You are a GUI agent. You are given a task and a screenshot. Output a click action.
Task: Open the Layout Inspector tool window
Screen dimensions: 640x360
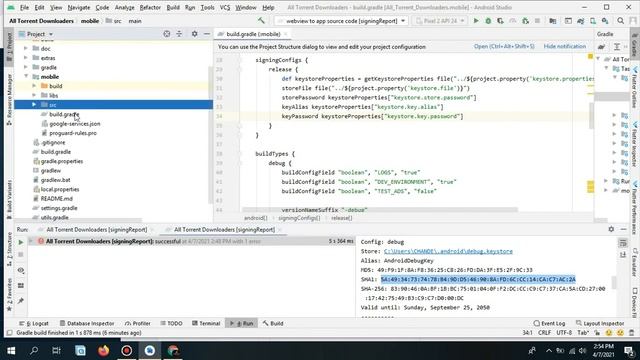[600, 323]
